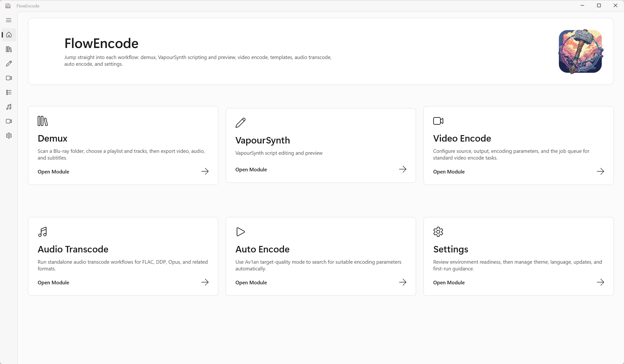The width and height of the screenshot is (624, 364).
Task: Click 'Configure source, output, encoding parameters' text
Action: 511,155
